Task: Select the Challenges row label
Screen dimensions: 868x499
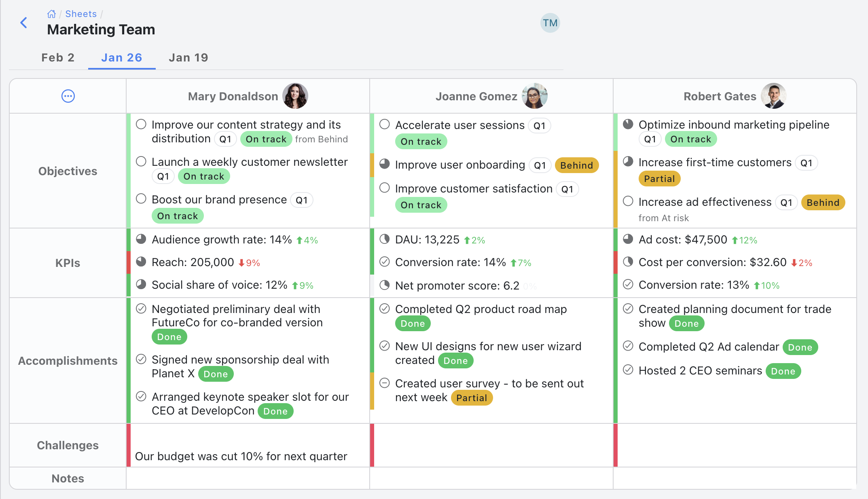Action: (x=68, y=445)
